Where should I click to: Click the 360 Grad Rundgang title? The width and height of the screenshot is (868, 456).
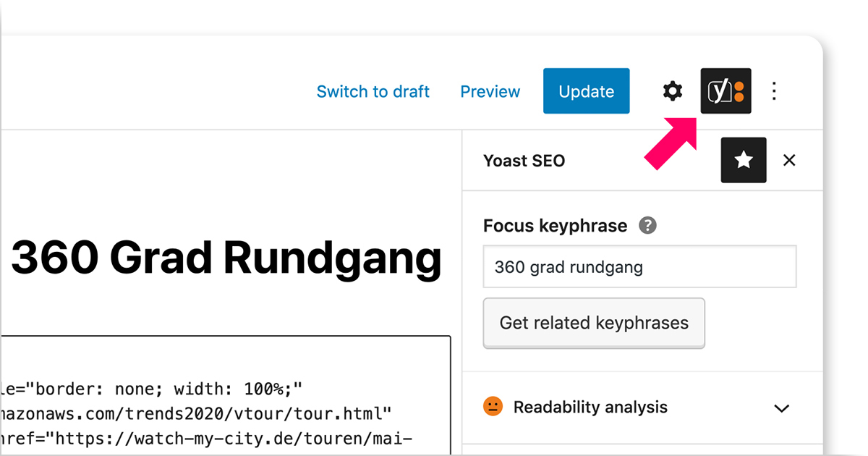226,258
